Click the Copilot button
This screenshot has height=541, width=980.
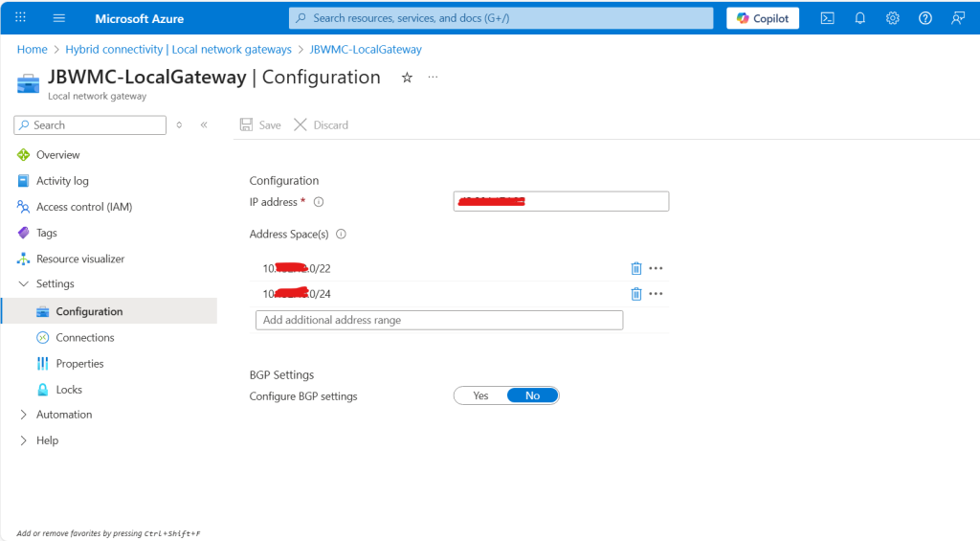click(x=763, y=18)
